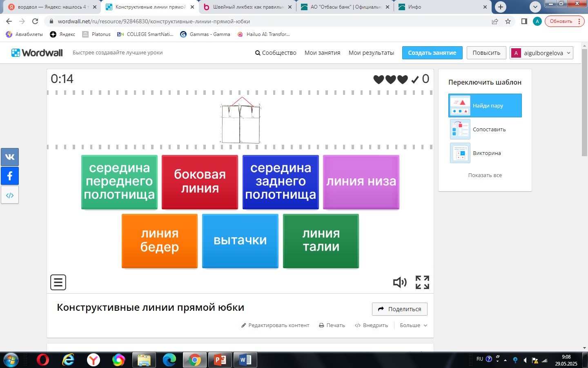Open File Explorer from the taskbar
Screen dimensions: 588x368
point(144,360)
